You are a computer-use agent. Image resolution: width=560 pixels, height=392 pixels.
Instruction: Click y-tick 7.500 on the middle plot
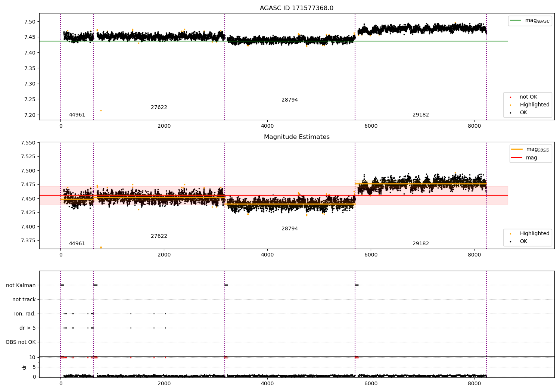pyautogui.click(x=28, y=171)
